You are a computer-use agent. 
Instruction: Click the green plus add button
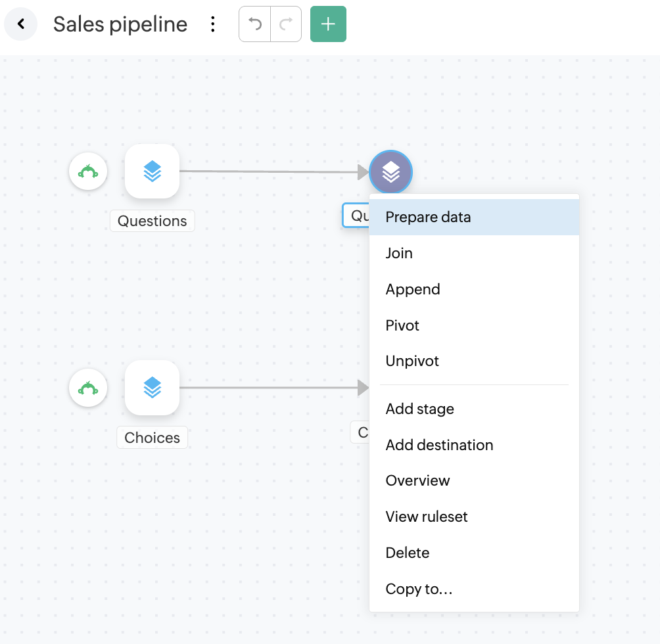click(x=328, y=24)
